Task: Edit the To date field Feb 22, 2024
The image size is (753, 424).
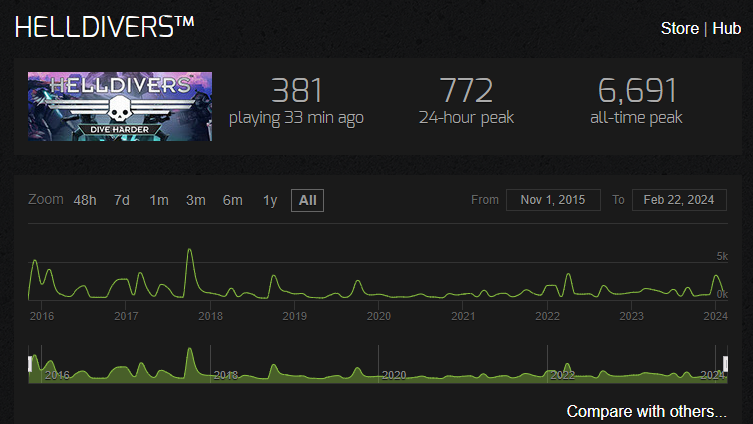Action: pos(679,200)
